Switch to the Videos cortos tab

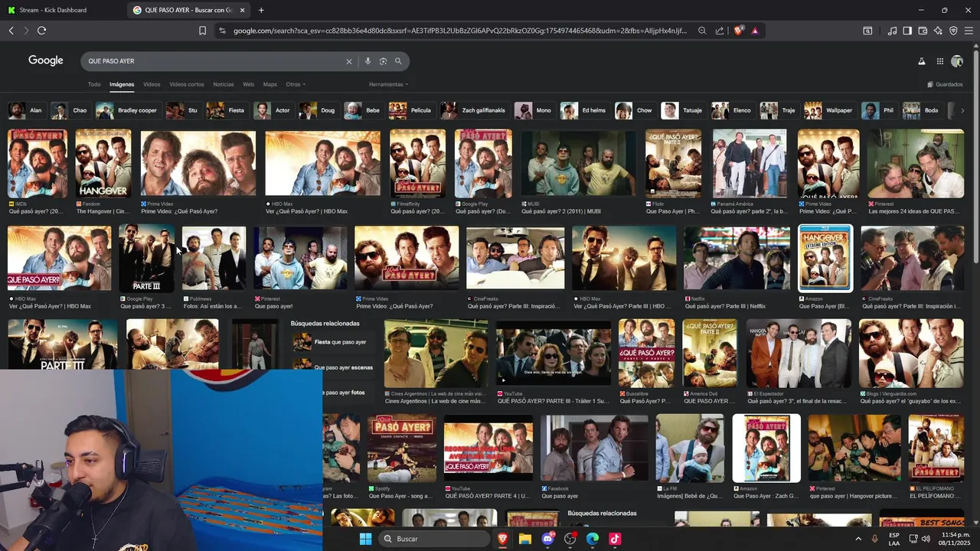tap(187, 84)
